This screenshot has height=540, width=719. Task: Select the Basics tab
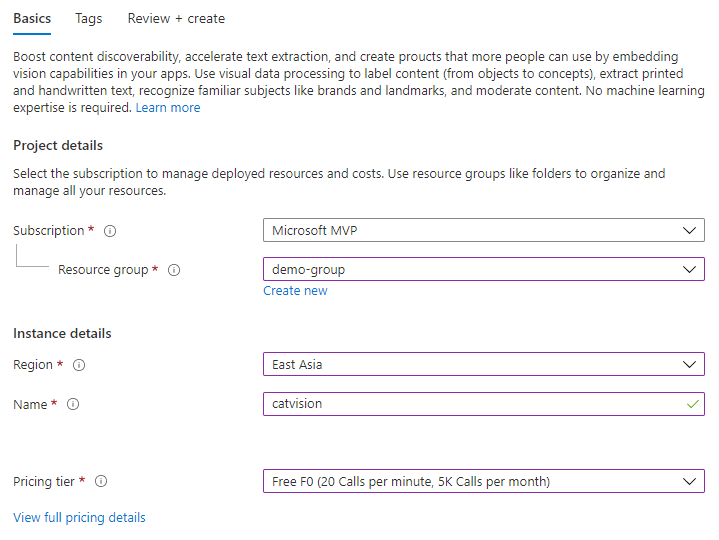[x=32, y=18]
